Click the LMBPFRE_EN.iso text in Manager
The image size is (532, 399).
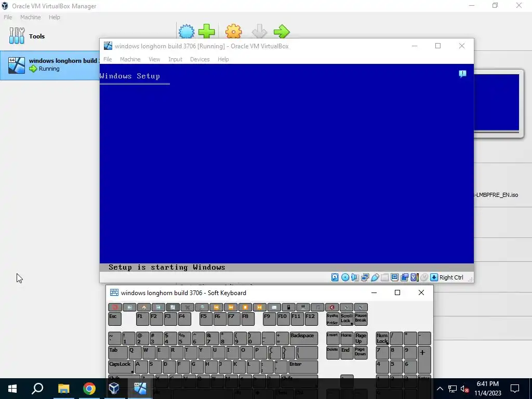coord(496,195)
